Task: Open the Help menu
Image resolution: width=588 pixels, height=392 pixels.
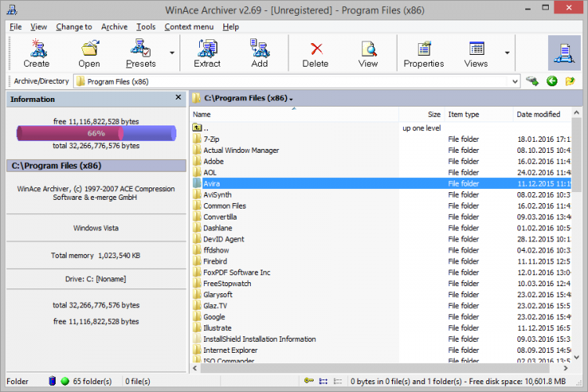Action: (230, 27)
